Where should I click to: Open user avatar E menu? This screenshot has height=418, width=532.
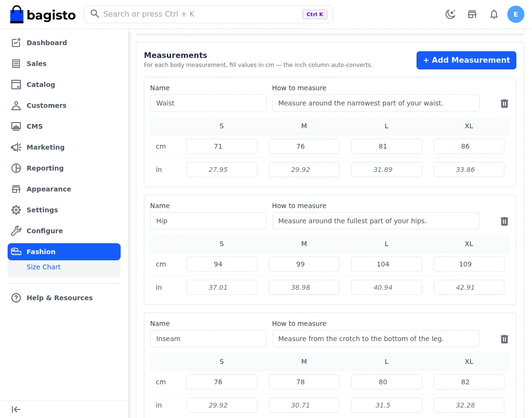pos(515,14)
